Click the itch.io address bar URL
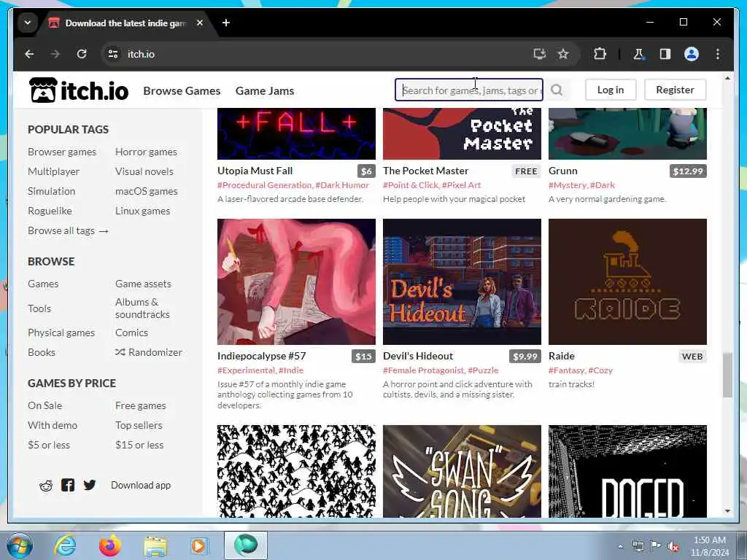 point(141,54)
